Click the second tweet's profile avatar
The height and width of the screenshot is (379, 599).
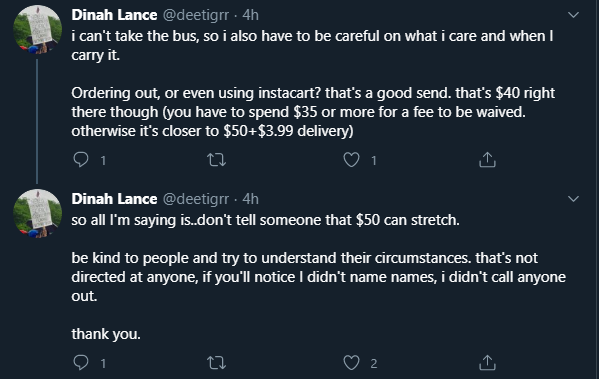coord(37,213)
